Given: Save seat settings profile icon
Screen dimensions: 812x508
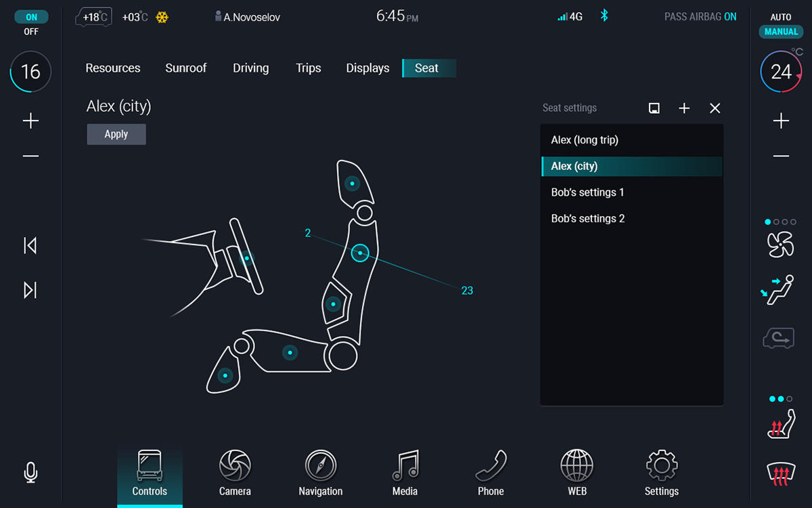Looking at the screenshot, I should [654, 108].
